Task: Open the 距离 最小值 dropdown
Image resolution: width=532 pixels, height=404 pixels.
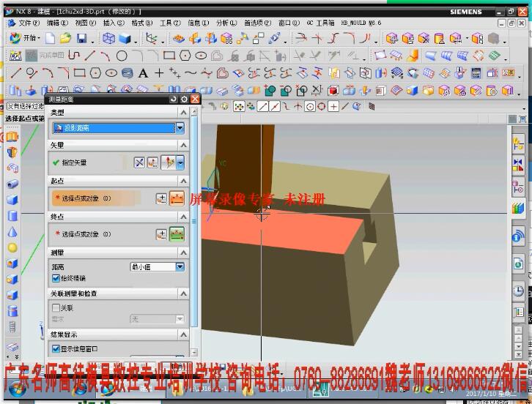Action: 180,267
